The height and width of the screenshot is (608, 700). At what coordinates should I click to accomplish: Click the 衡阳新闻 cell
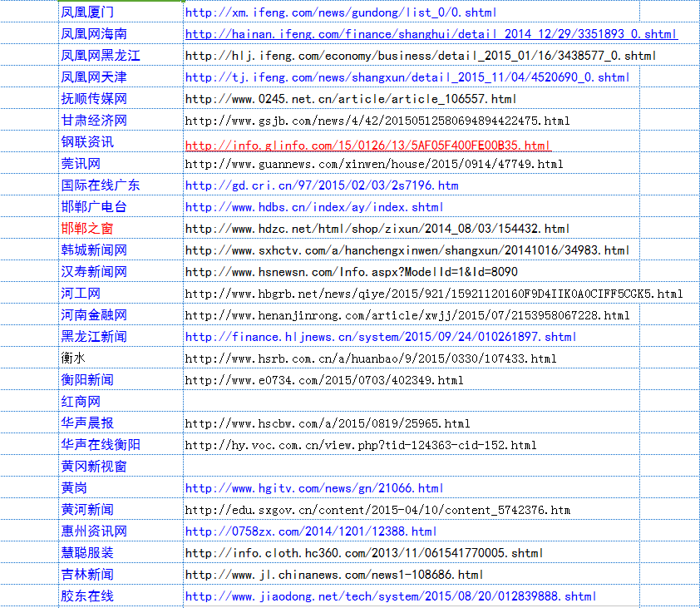121,379
